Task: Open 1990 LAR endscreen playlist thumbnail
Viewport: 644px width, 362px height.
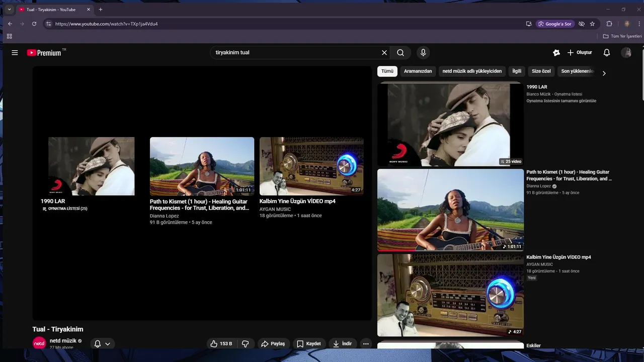Action: (92, 166)
